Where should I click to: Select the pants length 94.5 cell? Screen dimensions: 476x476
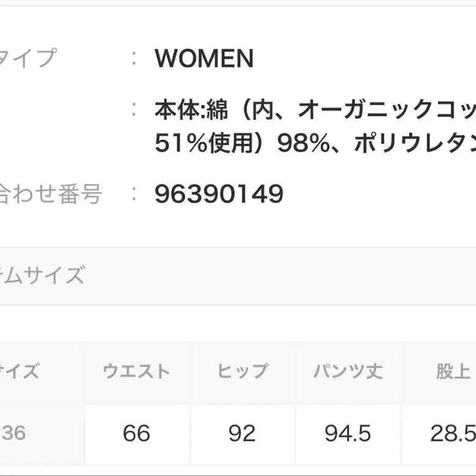(348, 433)
